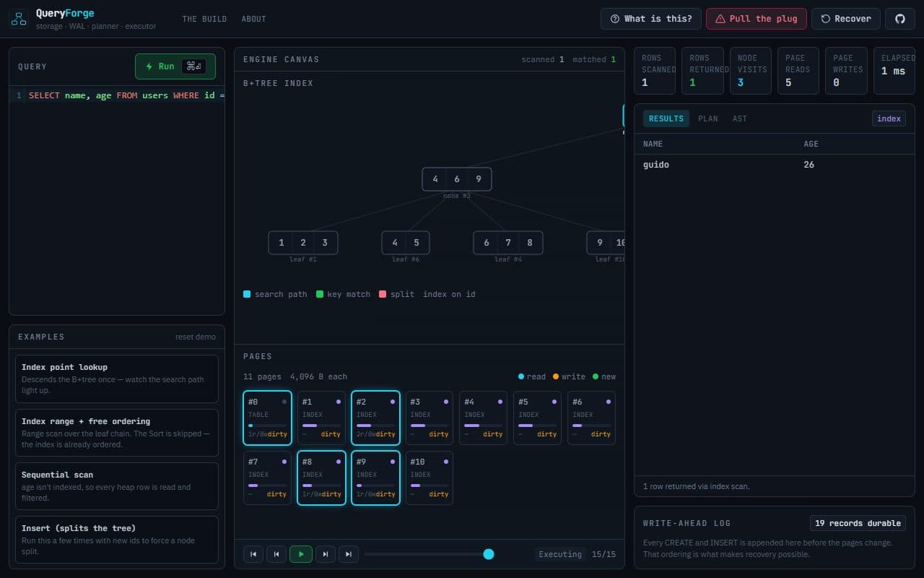The width and height of the screenshot is (924, 578).
Task: Select the RESULTS tab
Action: coord(666,118)
